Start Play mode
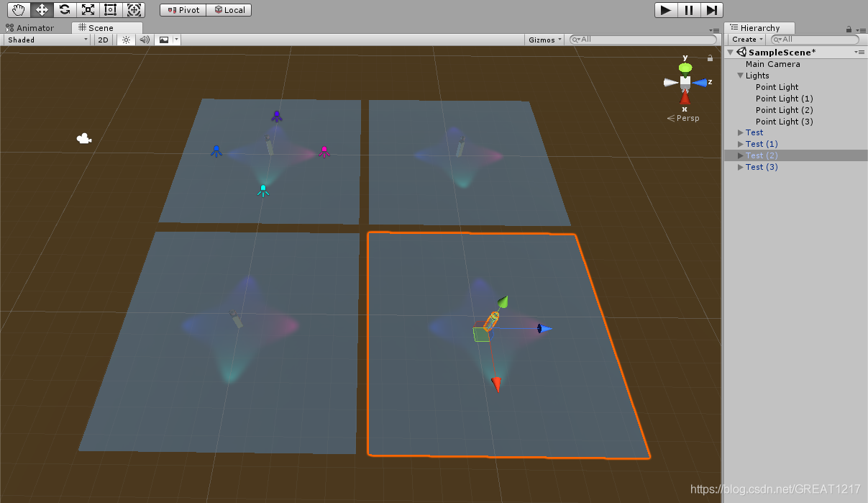 (x=666, y=9)
